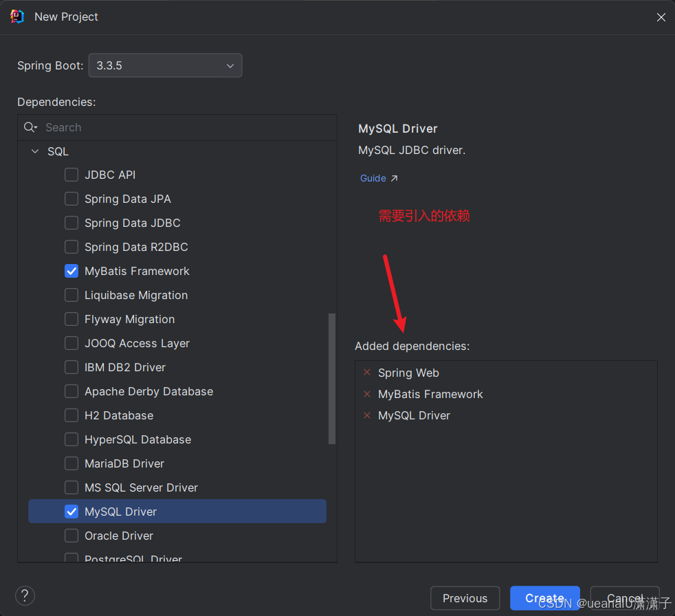Remove Spring Web from added dependencies
The image size is (675, 616).
[367, 373]
